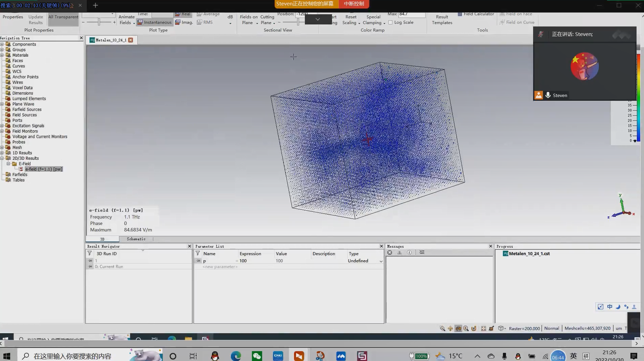
Task: Toggle info messages filter icon
Action: coord(409,252)
